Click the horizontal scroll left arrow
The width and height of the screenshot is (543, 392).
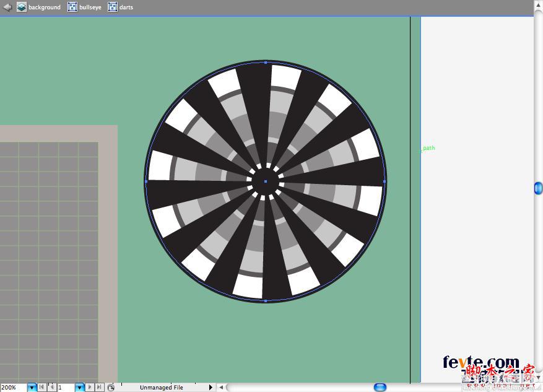[221, 387]
